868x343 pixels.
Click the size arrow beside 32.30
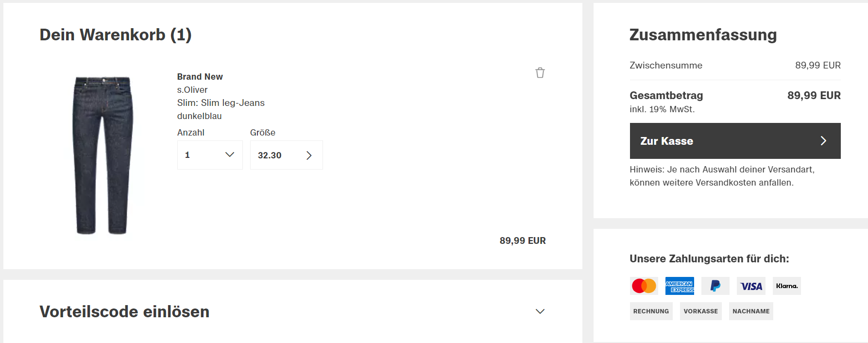pos(309,155)
